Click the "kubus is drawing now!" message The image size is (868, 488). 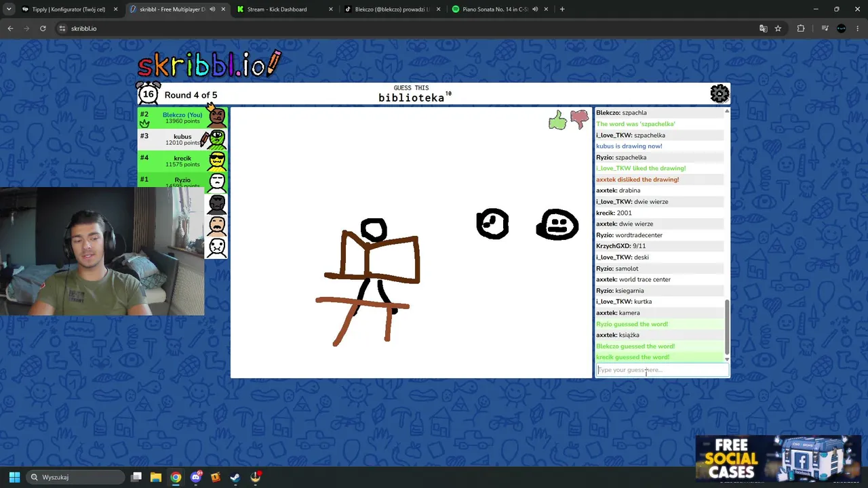[629, 146]
